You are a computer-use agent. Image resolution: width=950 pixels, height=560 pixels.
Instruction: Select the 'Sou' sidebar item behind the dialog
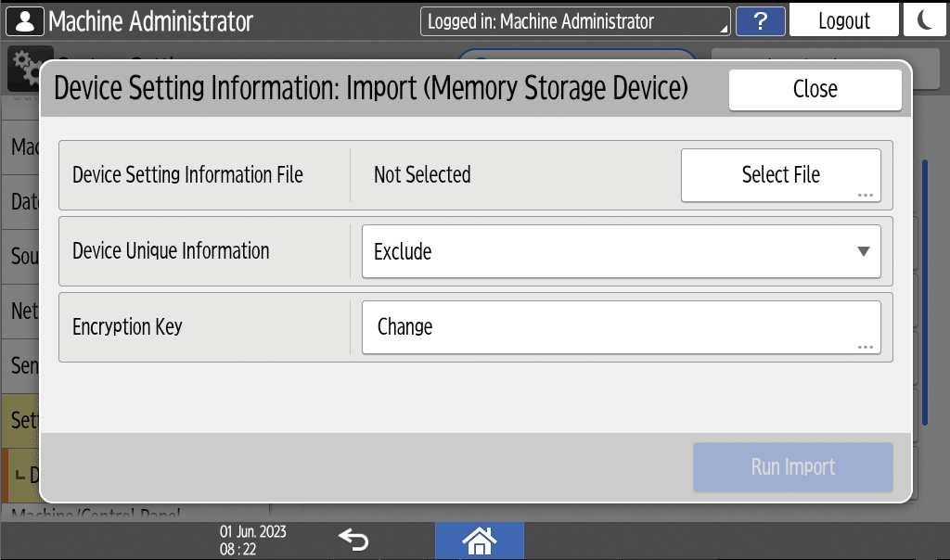point(23,256)
